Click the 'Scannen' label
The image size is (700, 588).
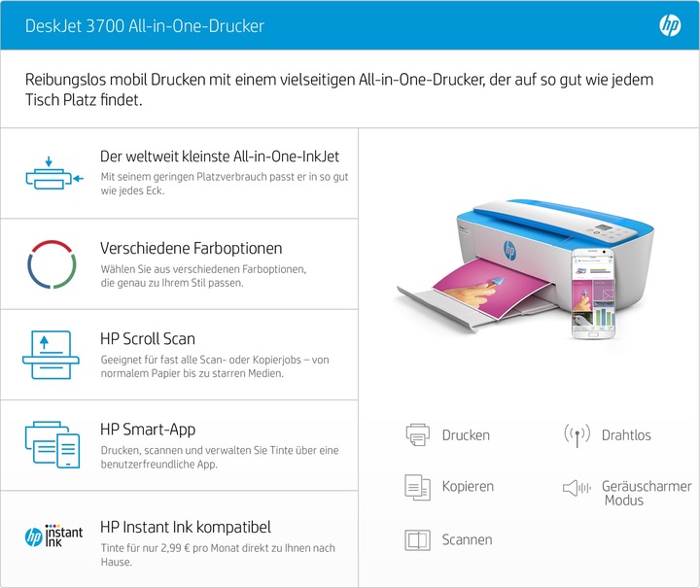(467, 539)
